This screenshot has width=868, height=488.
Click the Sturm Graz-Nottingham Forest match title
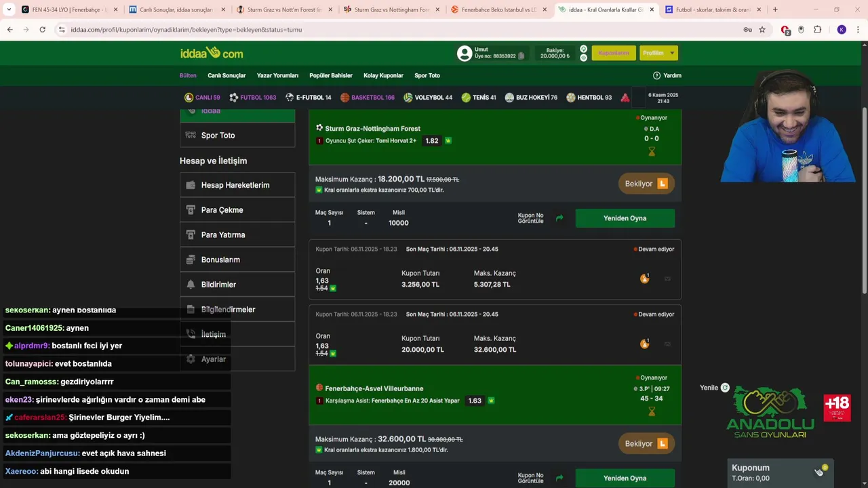pos(372,128)
